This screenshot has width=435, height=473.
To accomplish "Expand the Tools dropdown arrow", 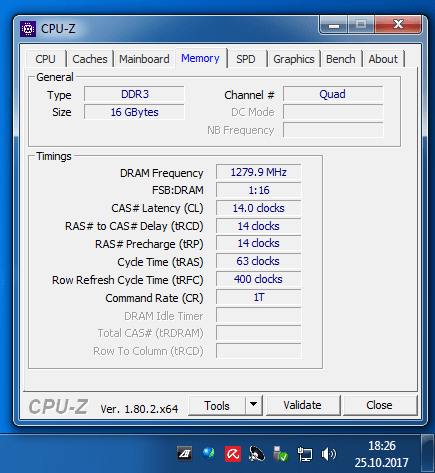I will (x=254, y=405).
